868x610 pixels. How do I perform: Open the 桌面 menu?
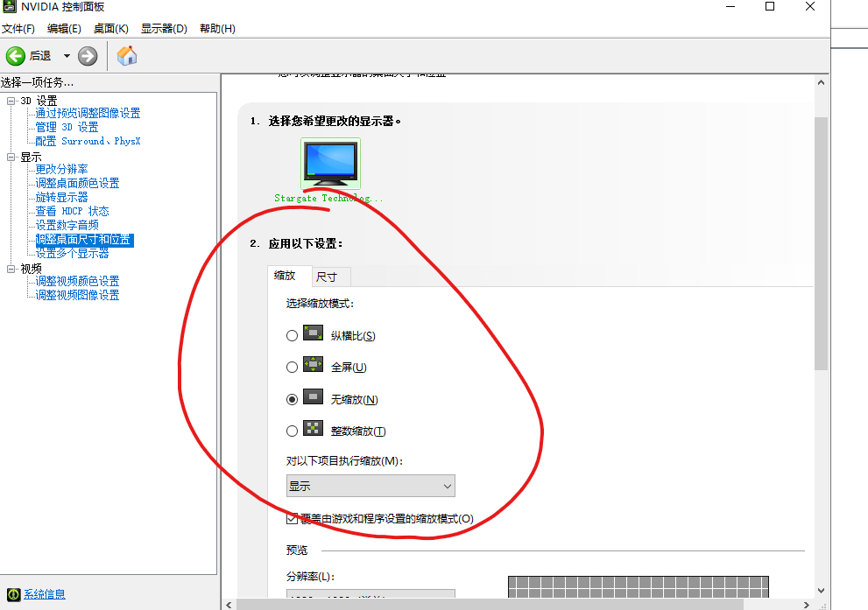(110, 27)
